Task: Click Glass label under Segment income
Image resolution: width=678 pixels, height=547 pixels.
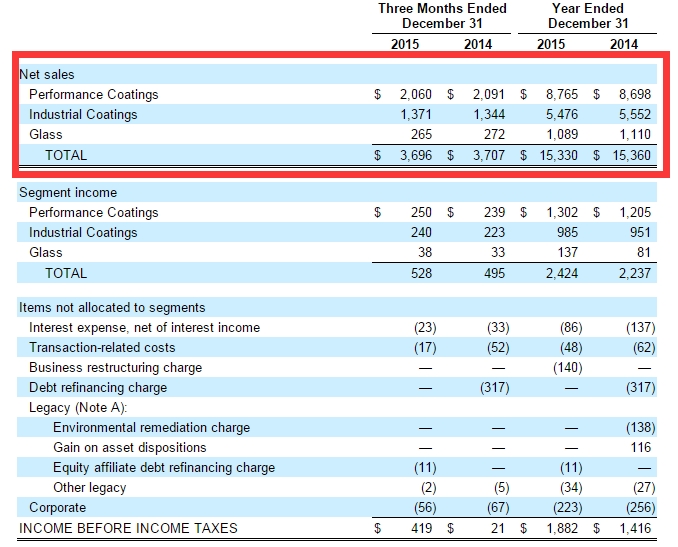Action: [x=45, y=252]
